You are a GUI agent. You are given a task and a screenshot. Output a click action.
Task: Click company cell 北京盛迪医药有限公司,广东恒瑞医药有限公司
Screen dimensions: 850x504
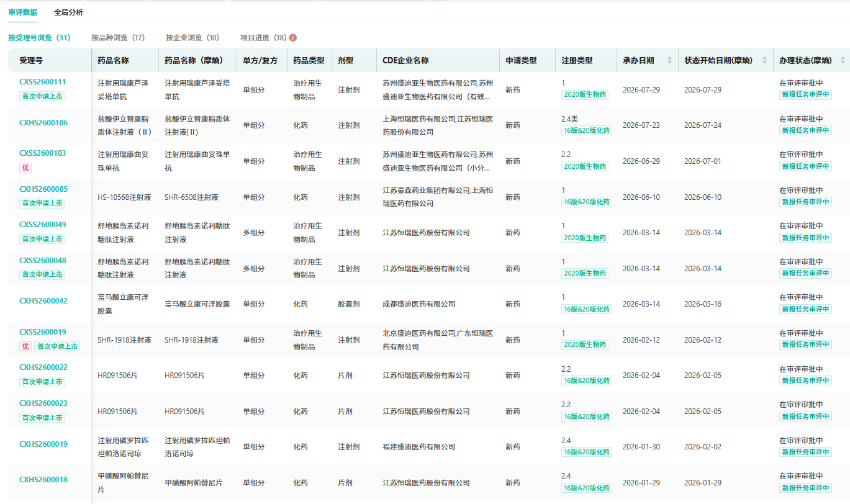click(438, 340)
